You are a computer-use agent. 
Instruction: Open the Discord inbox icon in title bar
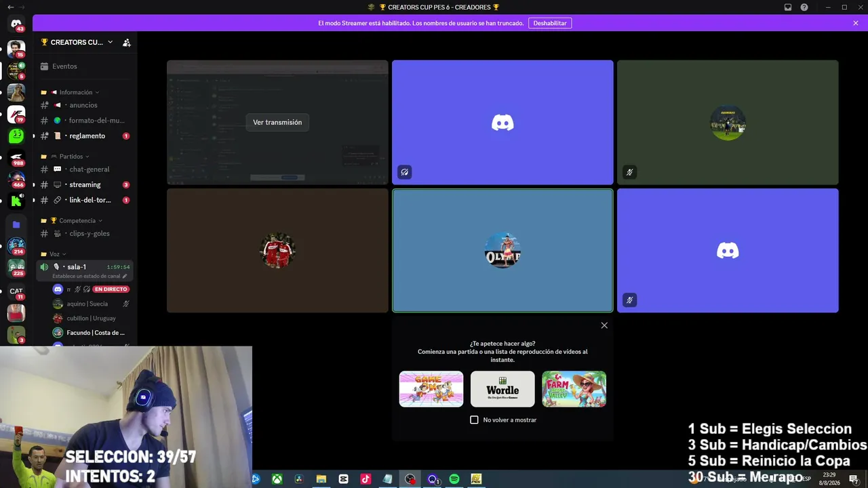[788, 7]
